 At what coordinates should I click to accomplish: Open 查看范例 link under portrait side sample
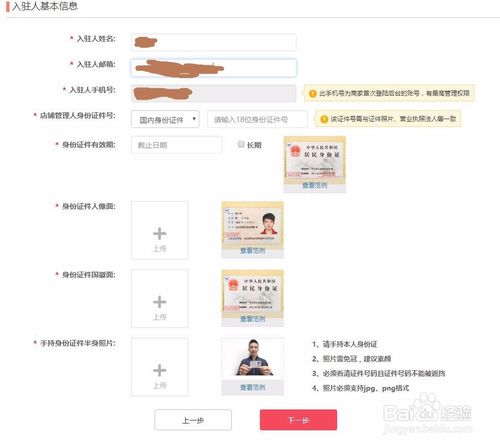click(252, 251)
